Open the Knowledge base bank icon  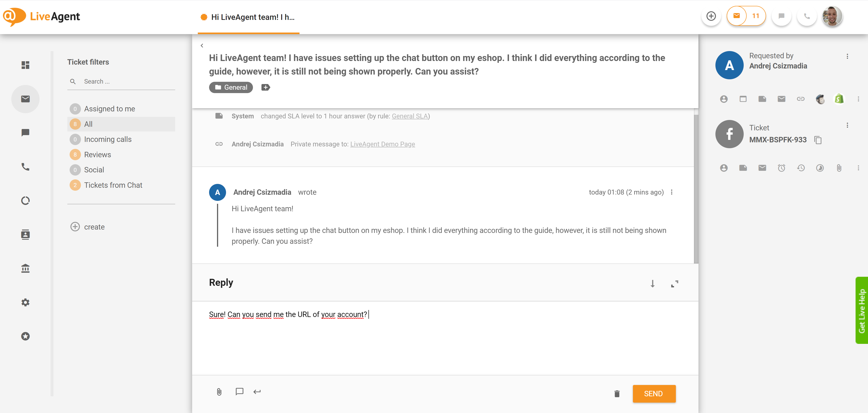(25, 268)
